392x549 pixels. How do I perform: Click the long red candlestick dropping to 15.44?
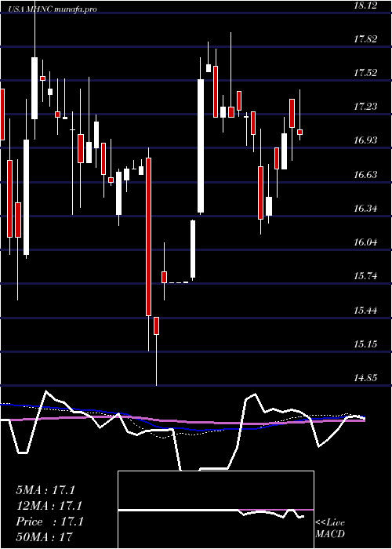coord(148,237)
